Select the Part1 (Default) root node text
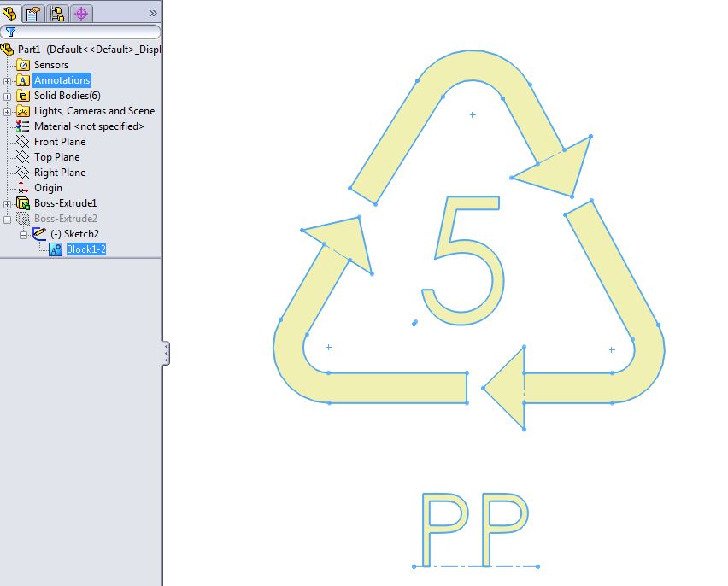Viewport: 728px width, 586px height. 89,50
